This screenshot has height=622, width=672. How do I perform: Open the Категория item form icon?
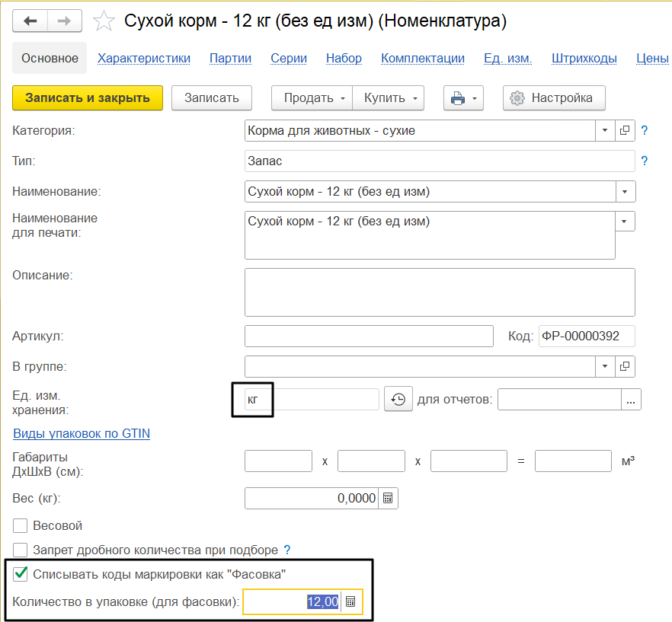tap(626, 131)
